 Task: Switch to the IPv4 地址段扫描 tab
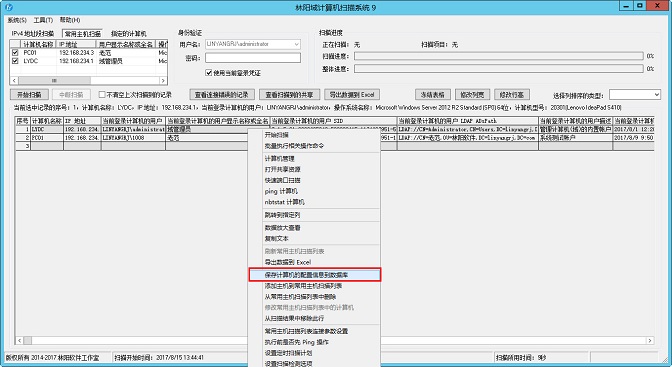(x=33, y=33)
